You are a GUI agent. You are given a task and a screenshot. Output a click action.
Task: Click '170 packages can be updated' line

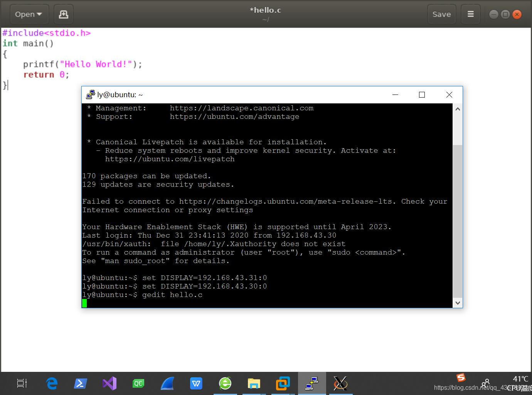[146, 176]
